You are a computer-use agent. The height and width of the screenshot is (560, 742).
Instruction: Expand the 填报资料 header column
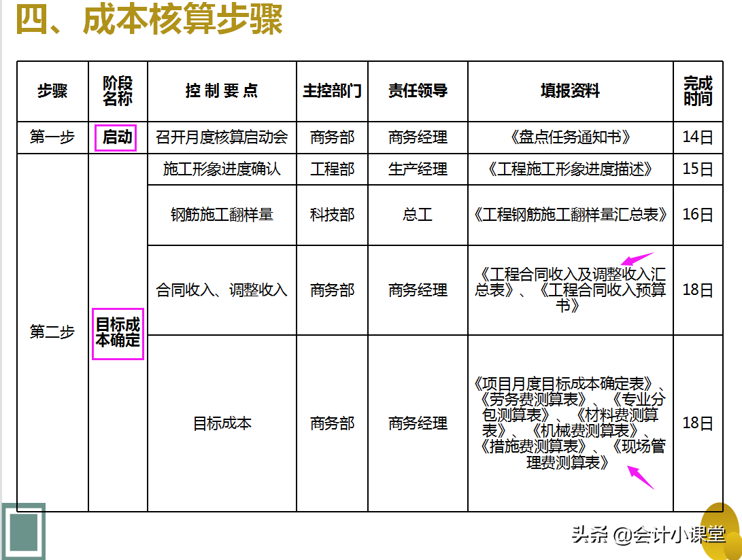coord(569,91)
